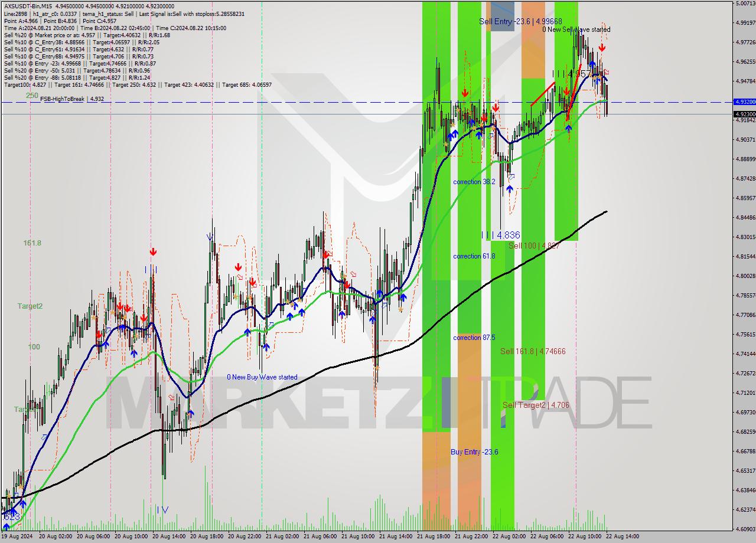The image size is (756, 543).
Task: Click the '21 Aug 18:00' time axis label
Action: (x=434, y=537)
